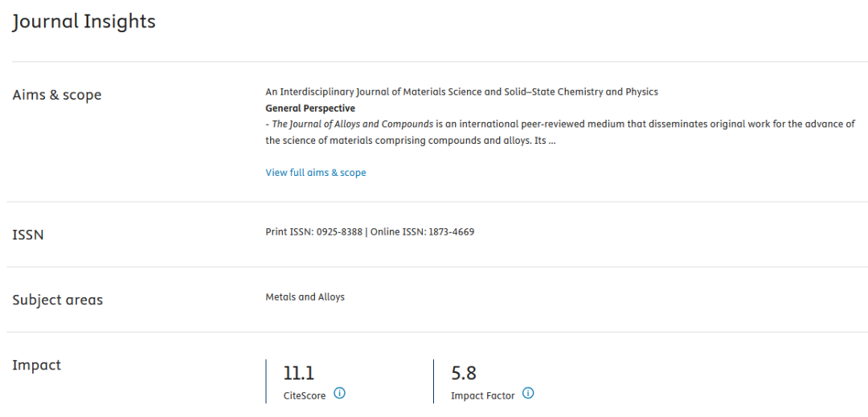Click the CiteScore label text
Viewport: 868px width, 417px height.
305,396
